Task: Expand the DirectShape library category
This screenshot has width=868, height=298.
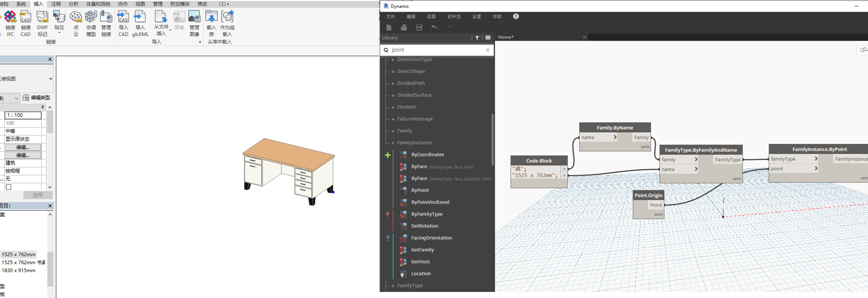Action: coord(393,71)
